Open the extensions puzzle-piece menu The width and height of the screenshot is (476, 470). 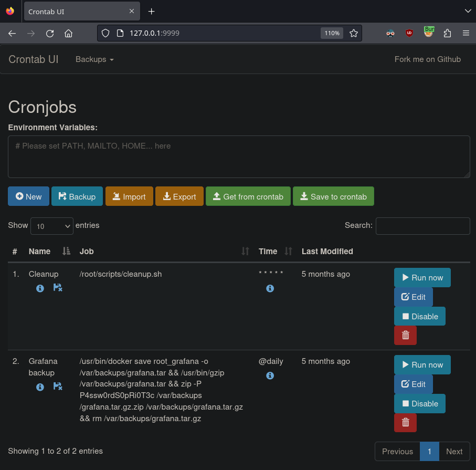click(447, 33)
